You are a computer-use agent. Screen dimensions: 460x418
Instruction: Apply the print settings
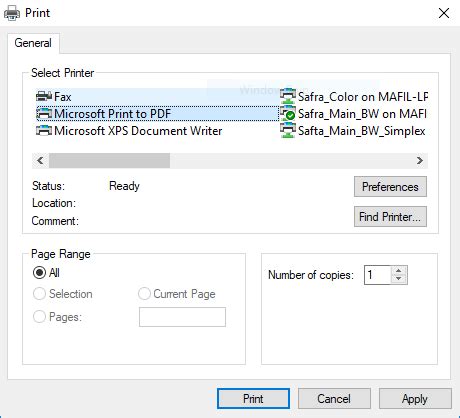click(415, 399)
